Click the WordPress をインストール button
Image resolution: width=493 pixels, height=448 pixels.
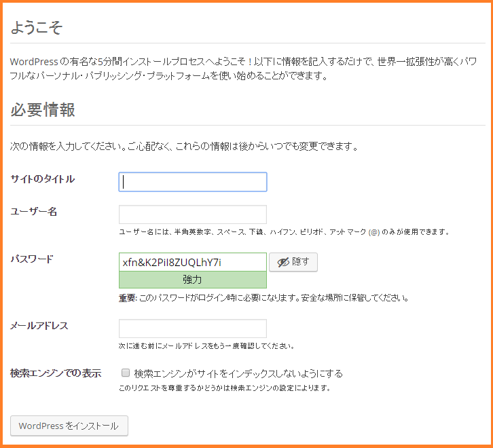(69, 426)
